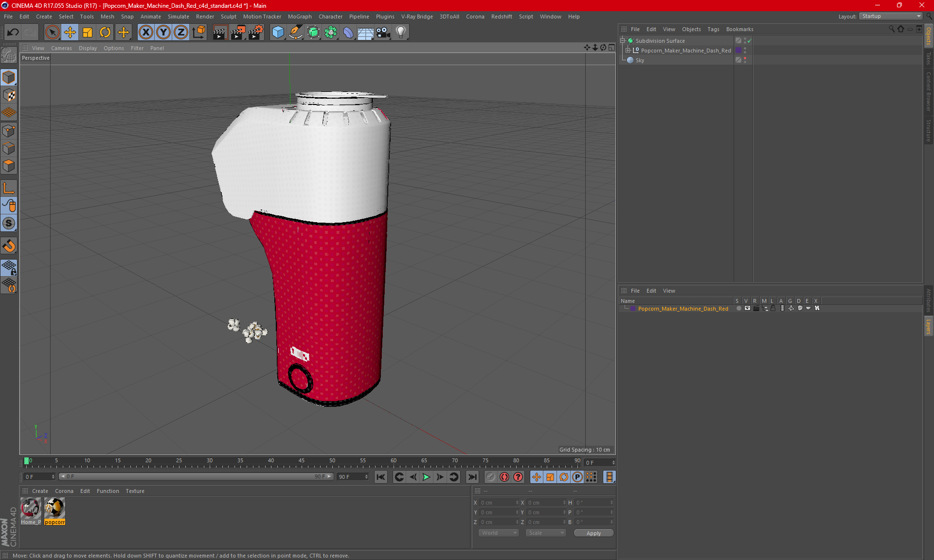Enable the Axis mode icon
934x560 pixels.
9,189
